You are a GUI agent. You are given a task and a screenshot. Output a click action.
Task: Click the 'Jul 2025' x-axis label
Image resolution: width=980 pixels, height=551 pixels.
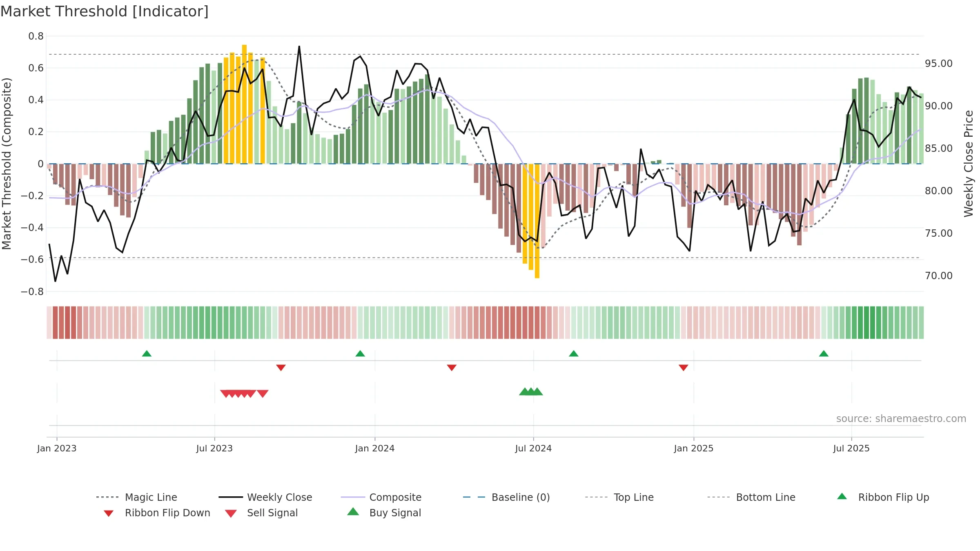851,448
